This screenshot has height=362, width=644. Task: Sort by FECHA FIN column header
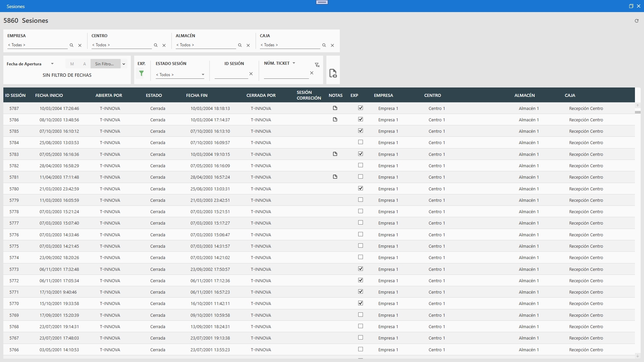click(x=197, y=96)
